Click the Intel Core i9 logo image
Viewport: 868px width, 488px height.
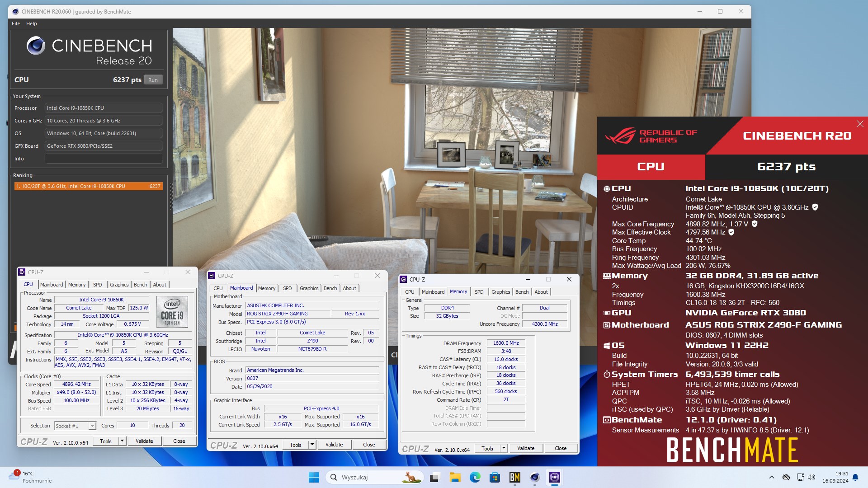[x=172, y=311]
